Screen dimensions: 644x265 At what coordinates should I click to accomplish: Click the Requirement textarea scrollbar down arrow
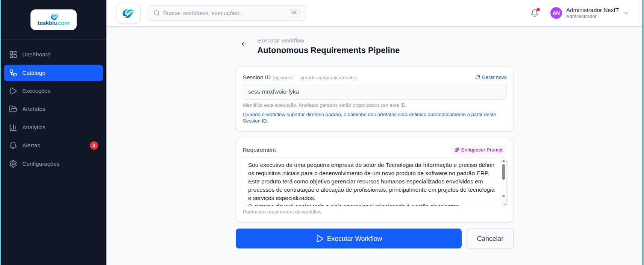pos(503,197)
